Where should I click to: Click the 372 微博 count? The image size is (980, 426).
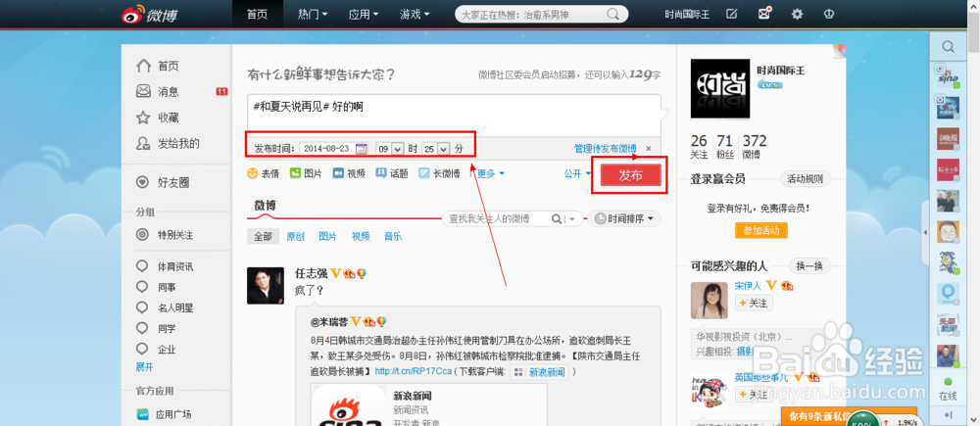[x=755, y=147]
